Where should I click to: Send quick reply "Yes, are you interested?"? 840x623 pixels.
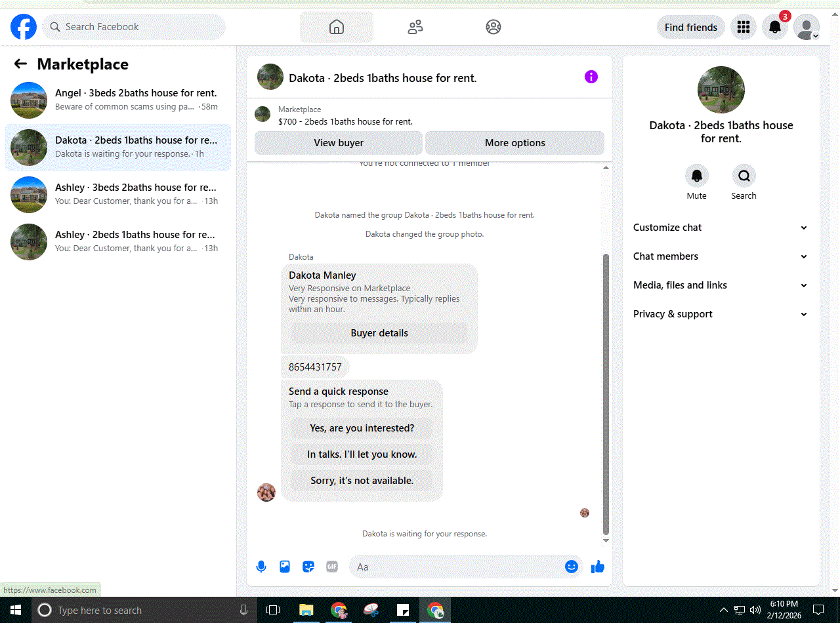click(362, 428)
